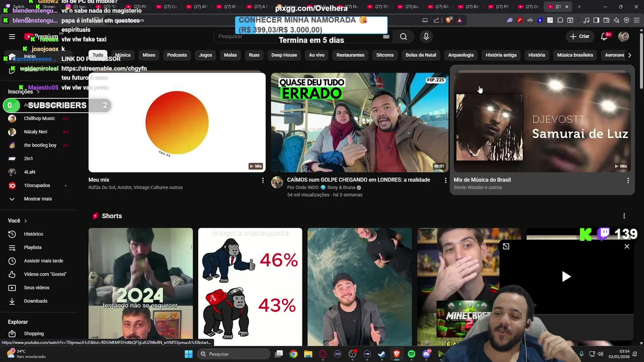Screen dimensions: 644x362
Task: Open Spotify from the taskbar
Action: point(412,354)
